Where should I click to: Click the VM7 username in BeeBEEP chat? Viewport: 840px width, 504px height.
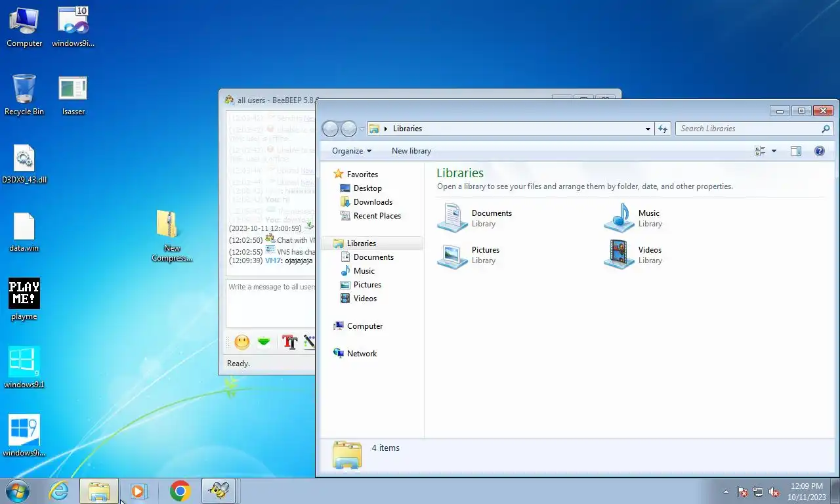tap(273, 261)
